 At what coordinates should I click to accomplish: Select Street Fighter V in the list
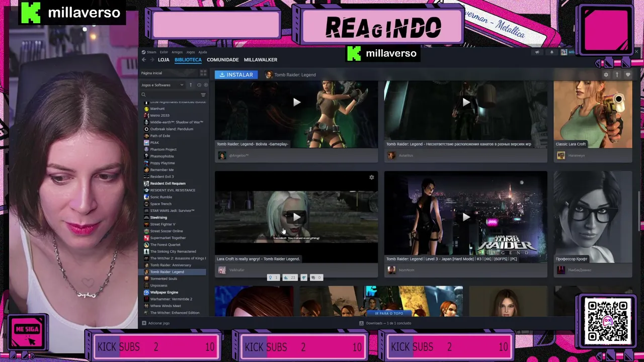[x=163, y=224]
